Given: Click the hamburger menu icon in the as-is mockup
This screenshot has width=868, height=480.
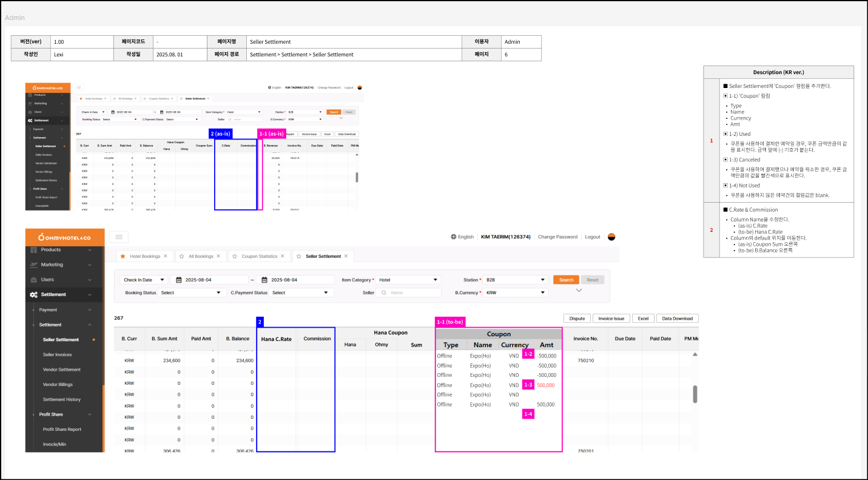Looking at the screenshot, I should click(79, 87).
